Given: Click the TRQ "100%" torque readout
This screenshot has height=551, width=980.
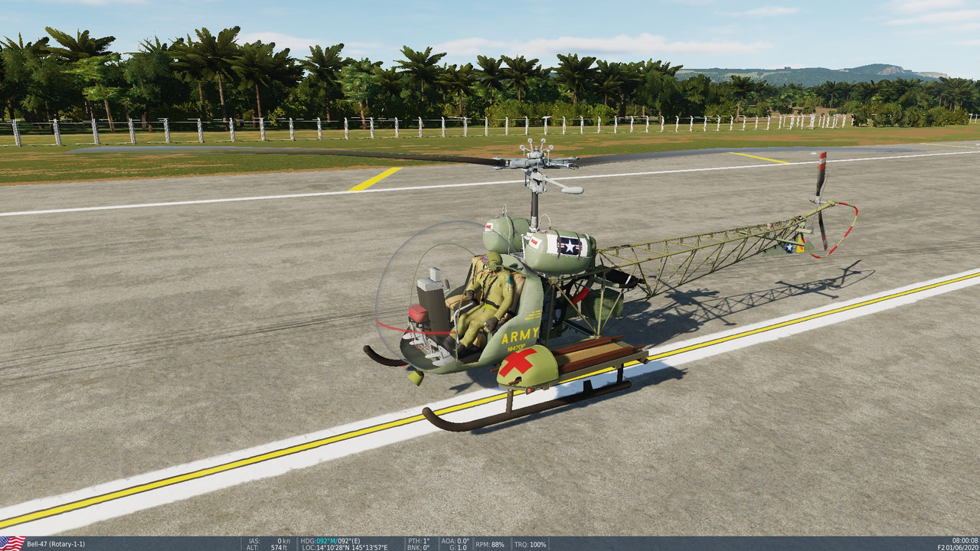Looking at the screenshot, I should pyautogui.click(x=538, y=544).
